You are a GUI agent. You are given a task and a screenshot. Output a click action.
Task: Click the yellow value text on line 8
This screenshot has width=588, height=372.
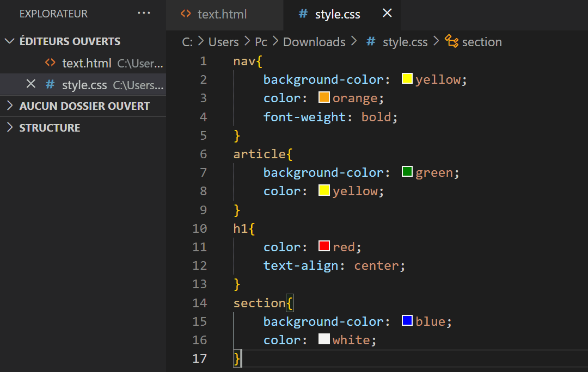coord(355,191)
